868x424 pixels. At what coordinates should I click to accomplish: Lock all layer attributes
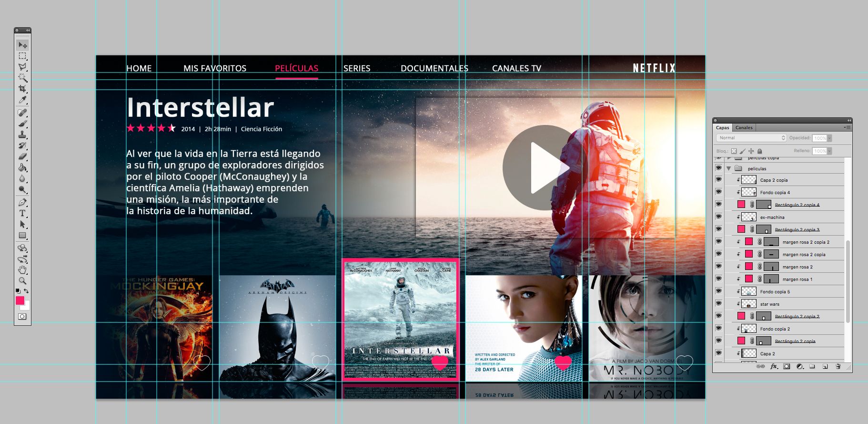tap(759, 151)
